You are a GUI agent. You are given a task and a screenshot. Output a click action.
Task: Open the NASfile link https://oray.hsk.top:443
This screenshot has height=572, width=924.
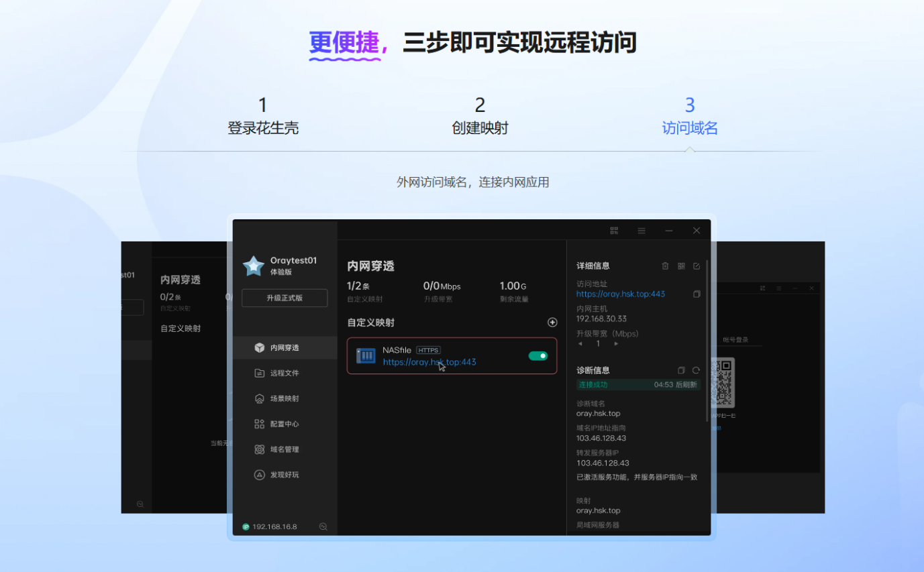click(x=429, y=362)
